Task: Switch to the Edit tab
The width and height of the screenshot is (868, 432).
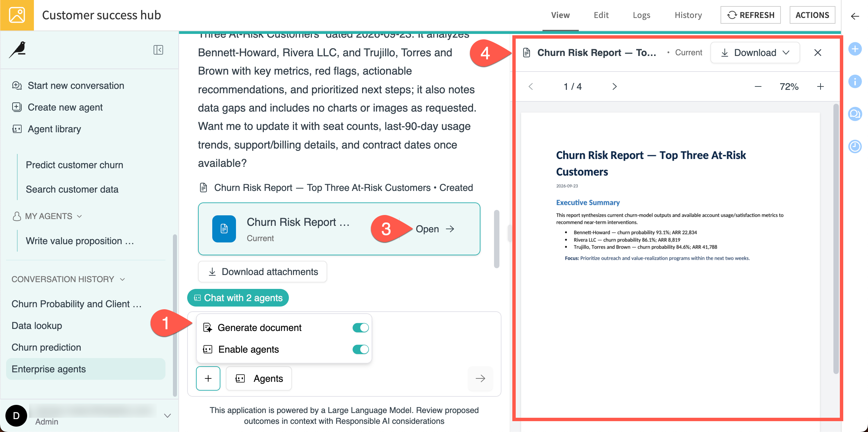Action: (601, 15)
